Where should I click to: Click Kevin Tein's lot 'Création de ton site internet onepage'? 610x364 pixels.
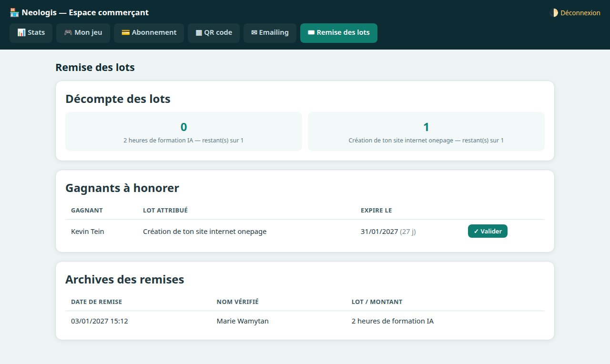pyautogui.click(x=205, y=232)
